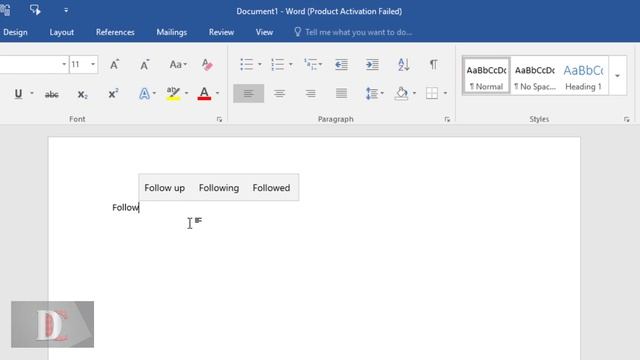Image resolution: width=640 pixels, height=360 pixels.
Task: Apply the No Spacing style
Action: (535, 76)
